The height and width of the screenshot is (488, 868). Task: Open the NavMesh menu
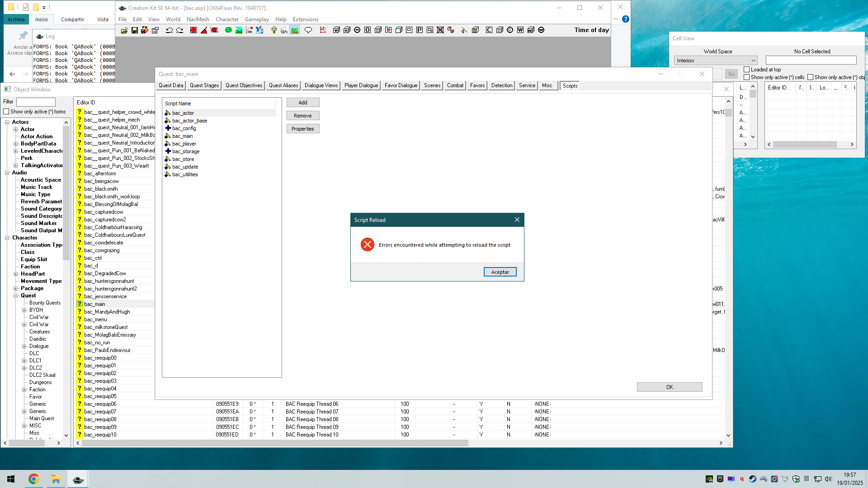tap(198, 19)
